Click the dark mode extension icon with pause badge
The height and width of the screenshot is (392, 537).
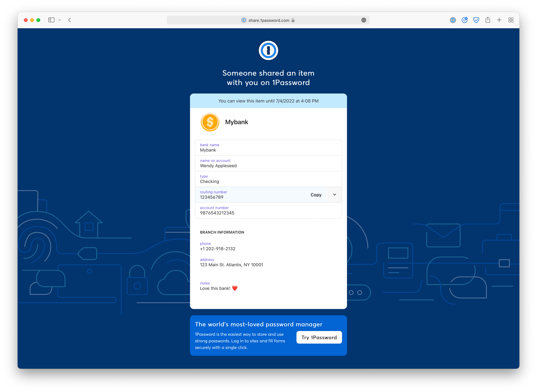tap(464, 20)
